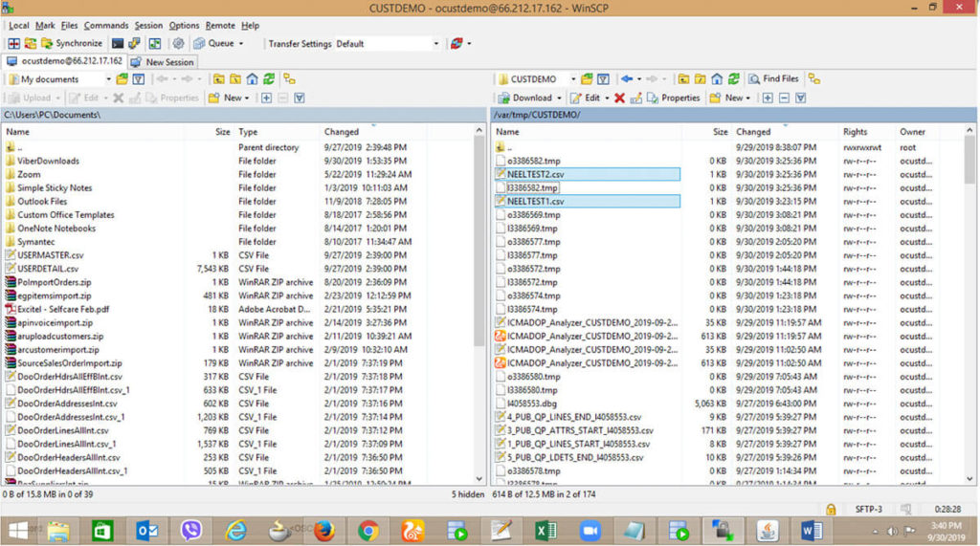The width and height of the screenshot is (980, 546).
Task: Go to local home directory icon
Action: 252,79
